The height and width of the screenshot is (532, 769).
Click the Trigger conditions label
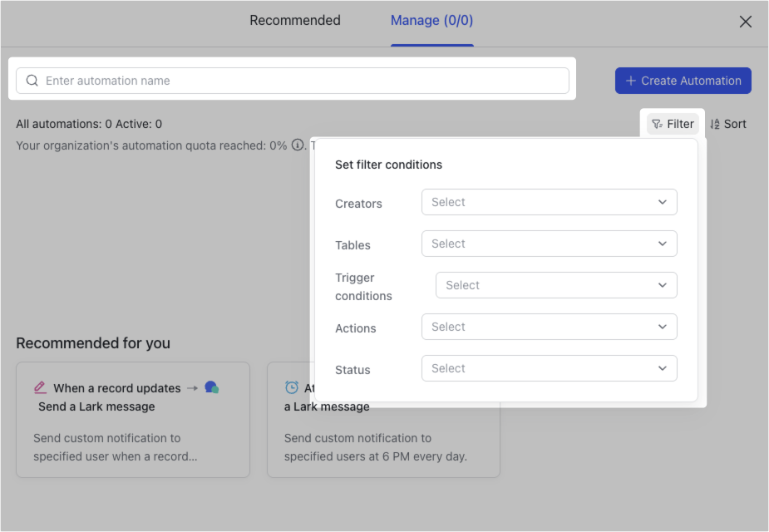(x=363, y=287)
